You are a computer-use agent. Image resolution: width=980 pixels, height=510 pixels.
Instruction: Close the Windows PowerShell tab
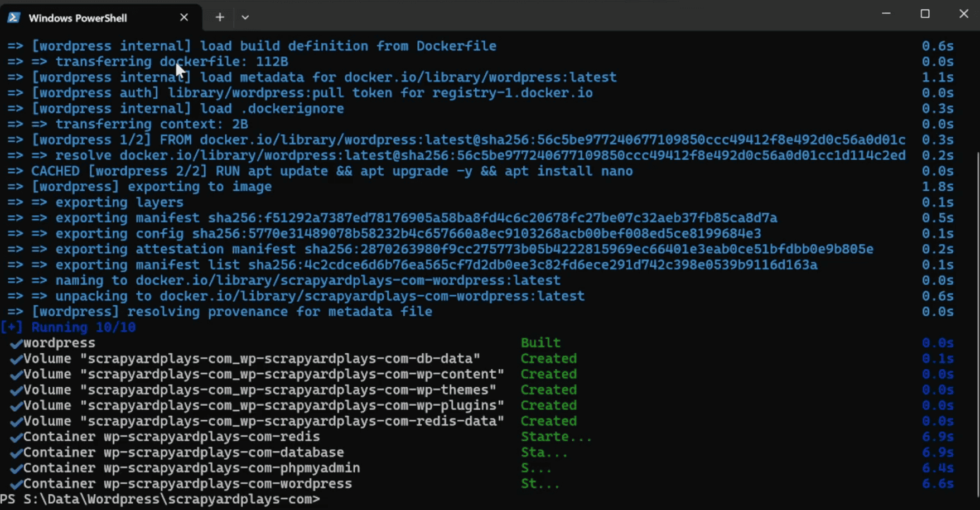point(184,17)
